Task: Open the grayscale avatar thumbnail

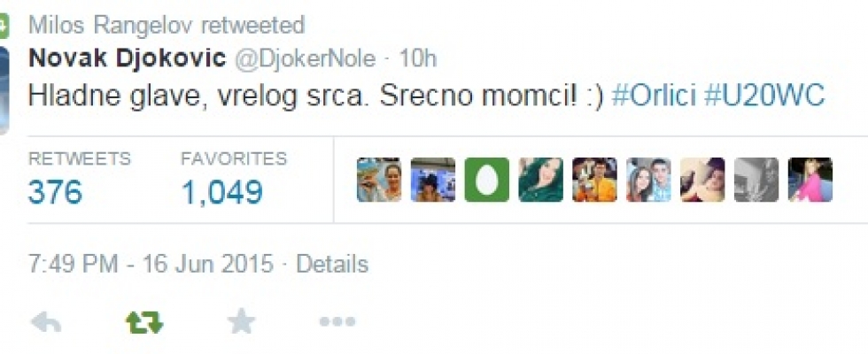Action: (x=756, y=180)
